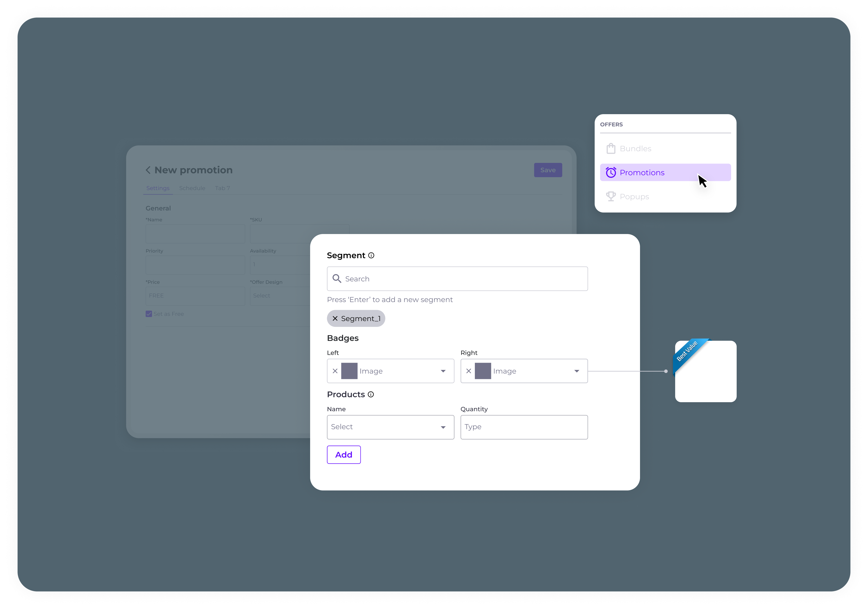Click the Left badge gray image swatch
The image size is (868, 609).
click(x=349, y=371)
